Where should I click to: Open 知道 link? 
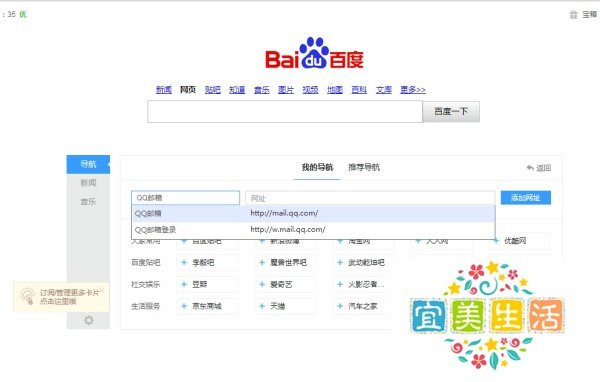pyautogui.click(x=237, y=90)
